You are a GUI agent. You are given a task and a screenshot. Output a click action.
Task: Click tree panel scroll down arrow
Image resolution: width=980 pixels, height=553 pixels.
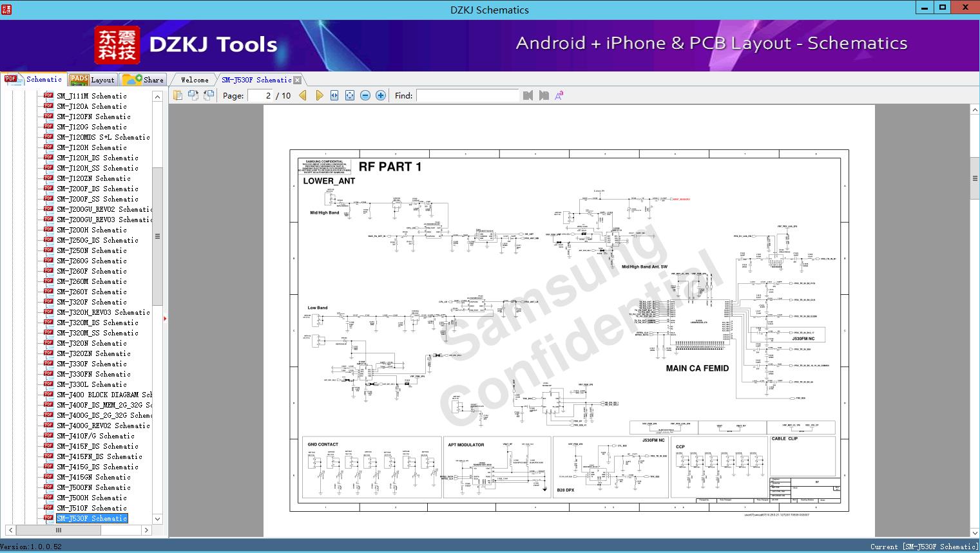click(157, 519)
